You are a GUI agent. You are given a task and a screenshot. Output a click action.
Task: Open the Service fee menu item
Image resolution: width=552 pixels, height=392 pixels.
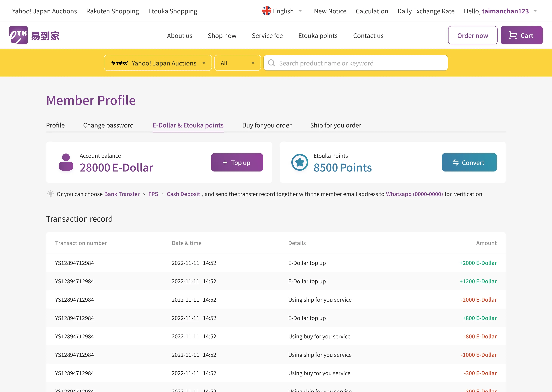[267, 35]
